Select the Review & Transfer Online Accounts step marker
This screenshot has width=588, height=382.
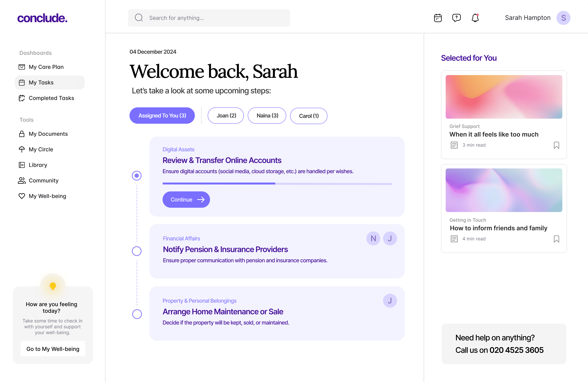point(137,175)
